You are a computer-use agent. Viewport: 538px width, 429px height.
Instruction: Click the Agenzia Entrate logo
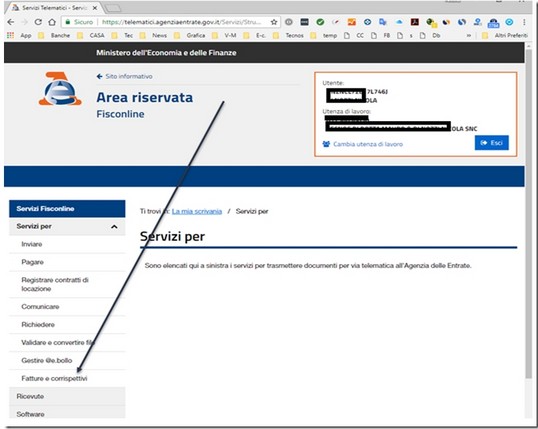pos(60,89)
